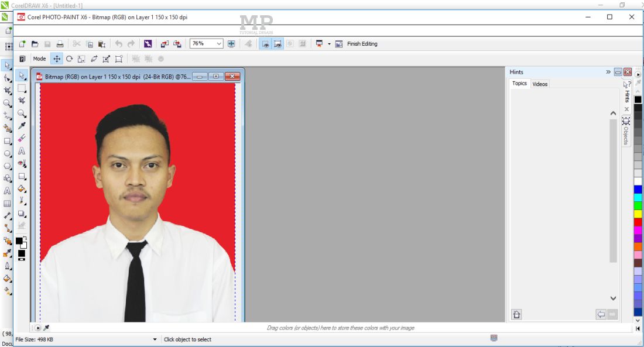The image size is (644, 347).
Task: Select CorelDRAW Crop tool in outer toolbox
Action: (7, 90)
